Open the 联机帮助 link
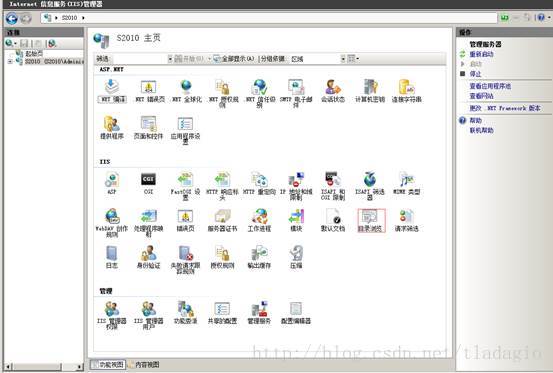Screen dimensions: 553x373 click(x=481, y=130)
